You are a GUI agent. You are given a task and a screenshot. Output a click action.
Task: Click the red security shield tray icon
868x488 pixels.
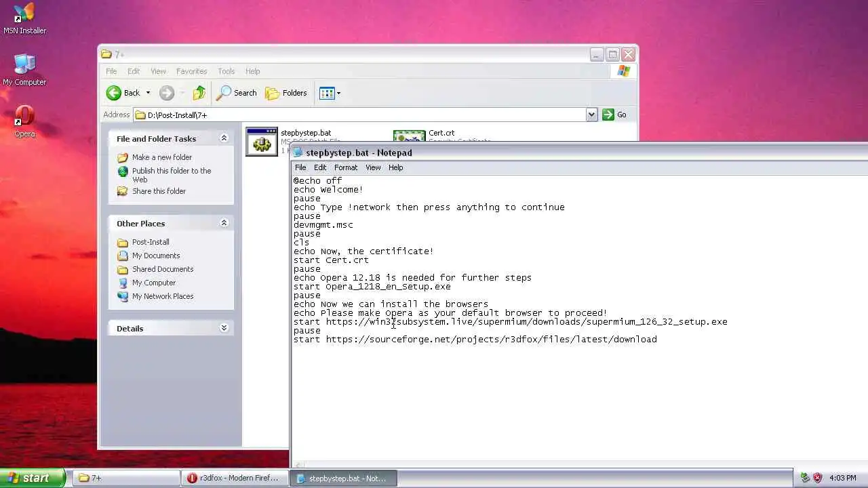pyautogui.click(x=817, y=478)
